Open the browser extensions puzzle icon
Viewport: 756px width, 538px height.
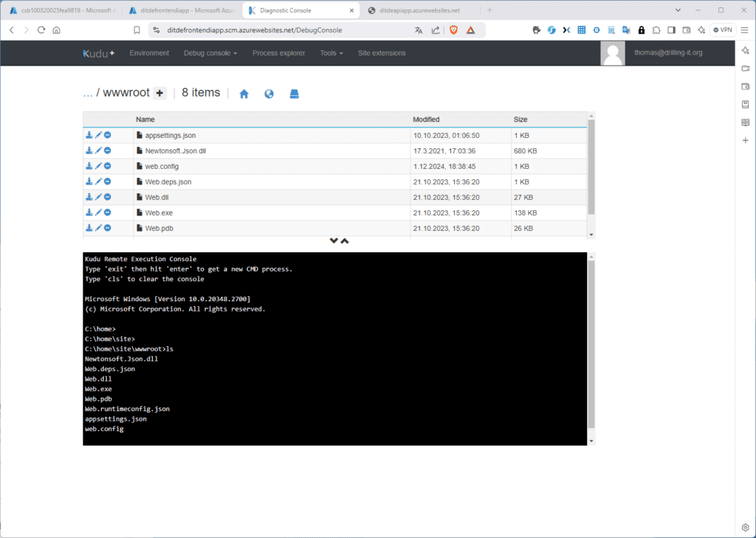[x=656, y=30]
